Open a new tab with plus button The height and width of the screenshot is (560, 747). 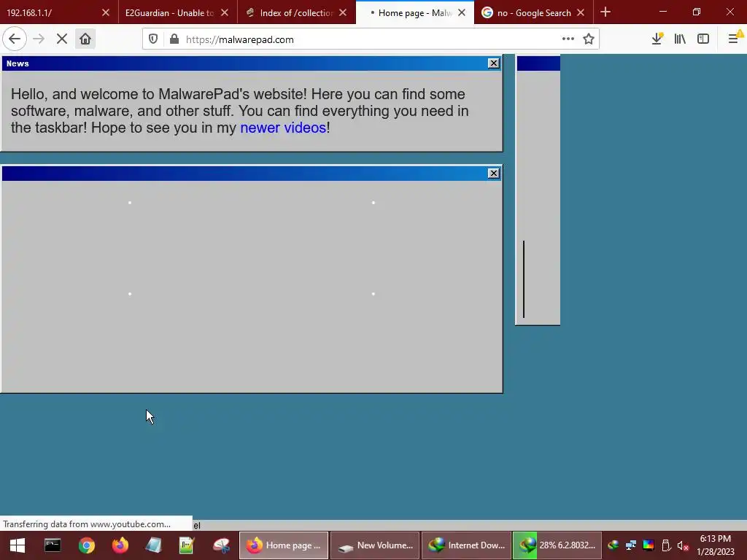(x=605, y=12)
